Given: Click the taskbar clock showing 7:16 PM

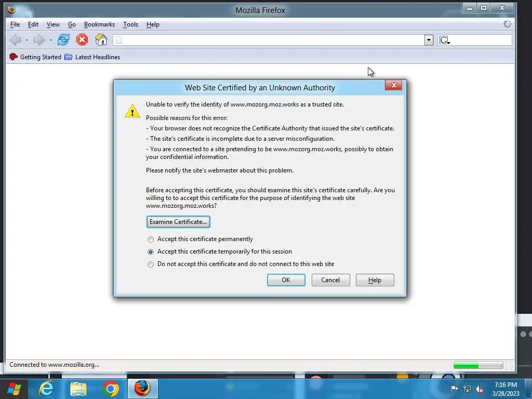Looking at the screenshot, I should [506, 389].
